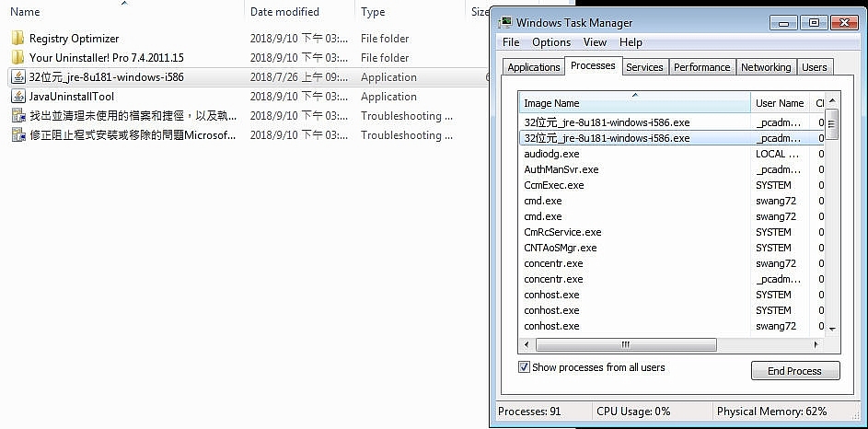Click the horizontal scroll right arrow
The height and width of the screenshot is (429, 868).
816,345
